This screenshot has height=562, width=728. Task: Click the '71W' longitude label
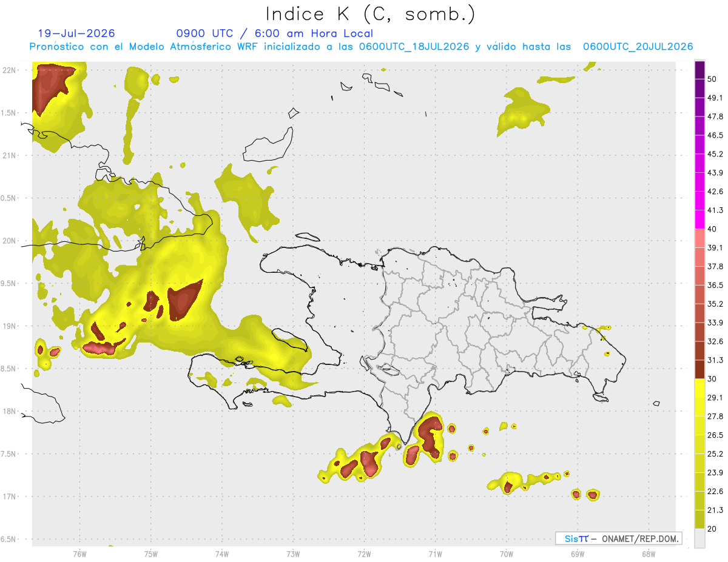pos(435,554)
